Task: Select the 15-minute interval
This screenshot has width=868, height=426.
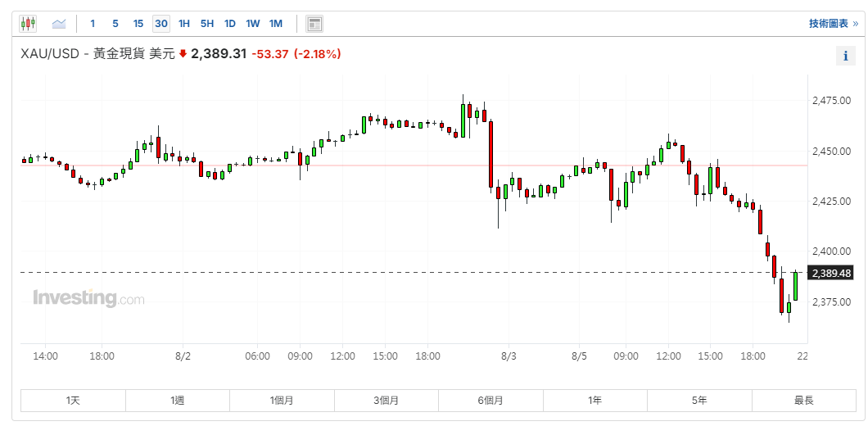Action: coord(138,24)
